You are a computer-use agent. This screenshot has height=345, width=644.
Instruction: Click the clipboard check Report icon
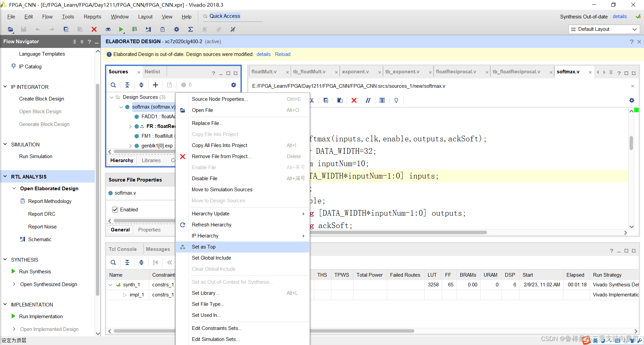coord(162,29)
